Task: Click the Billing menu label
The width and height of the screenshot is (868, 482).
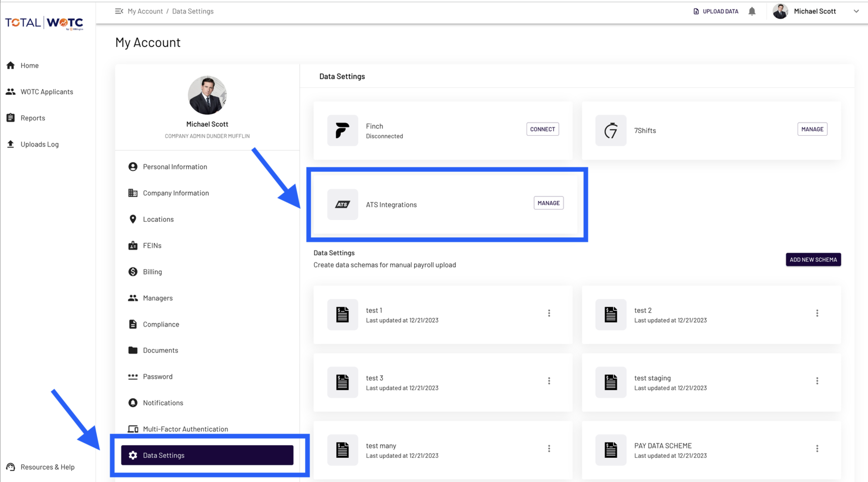Action: [152, 272]
